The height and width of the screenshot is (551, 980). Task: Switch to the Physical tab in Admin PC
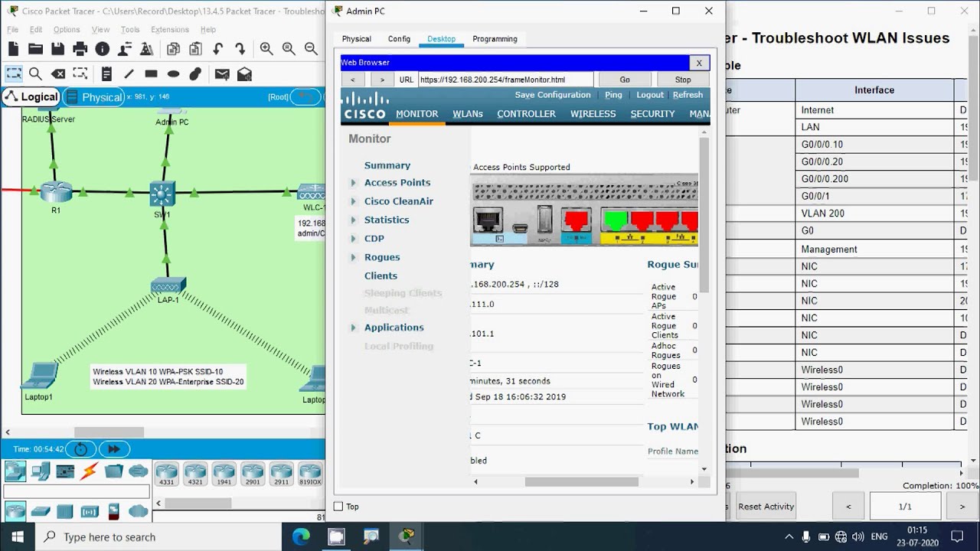pyautogui.click(x=356, y=39)
